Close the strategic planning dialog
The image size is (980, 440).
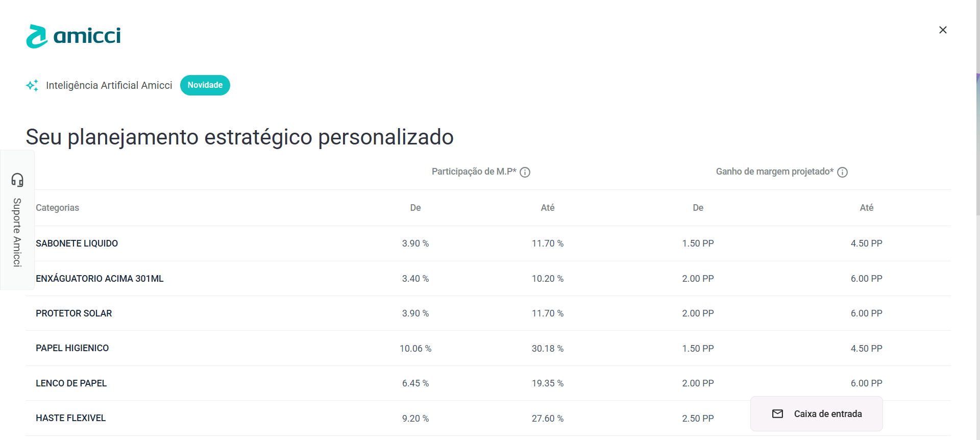(x=943, y=30)
